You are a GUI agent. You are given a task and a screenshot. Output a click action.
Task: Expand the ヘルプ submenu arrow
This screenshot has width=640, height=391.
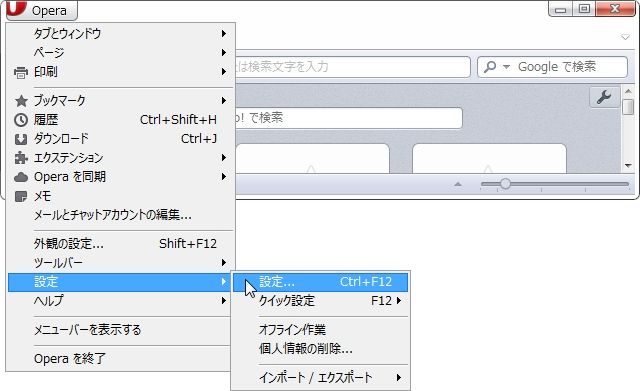[224, 301]
